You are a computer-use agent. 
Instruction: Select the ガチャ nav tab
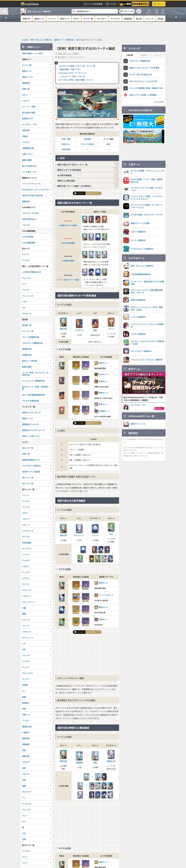76,19
